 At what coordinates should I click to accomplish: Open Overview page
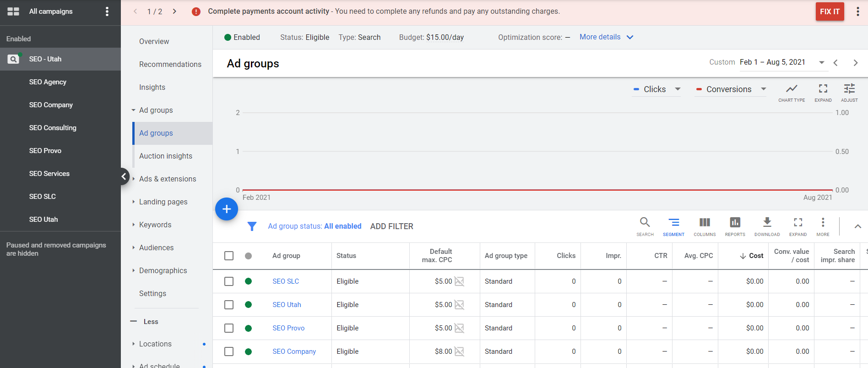(154, 41)
